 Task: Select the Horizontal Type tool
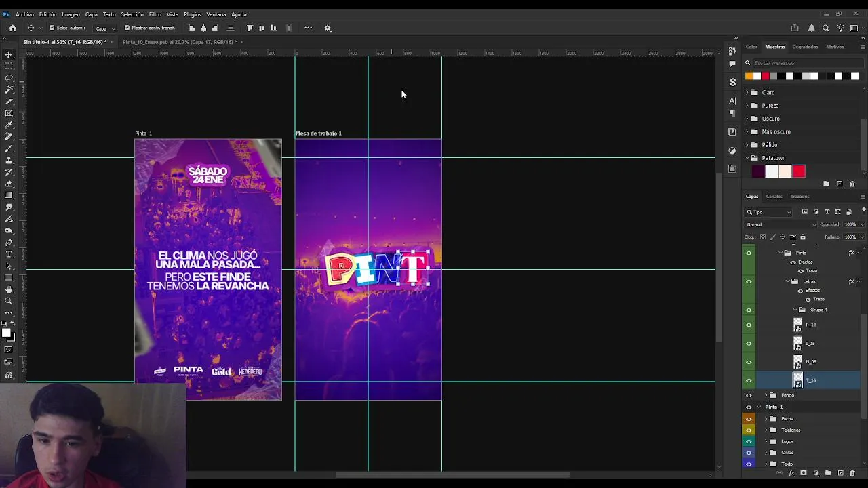[9, 254]
